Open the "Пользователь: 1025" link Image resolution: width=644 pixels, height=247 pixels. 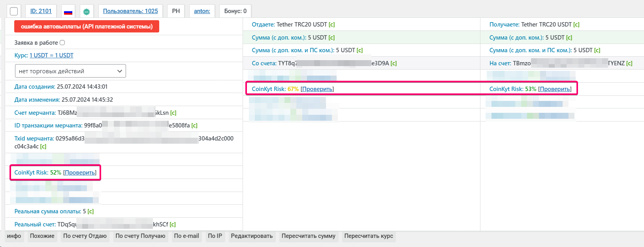pos(130,11)
